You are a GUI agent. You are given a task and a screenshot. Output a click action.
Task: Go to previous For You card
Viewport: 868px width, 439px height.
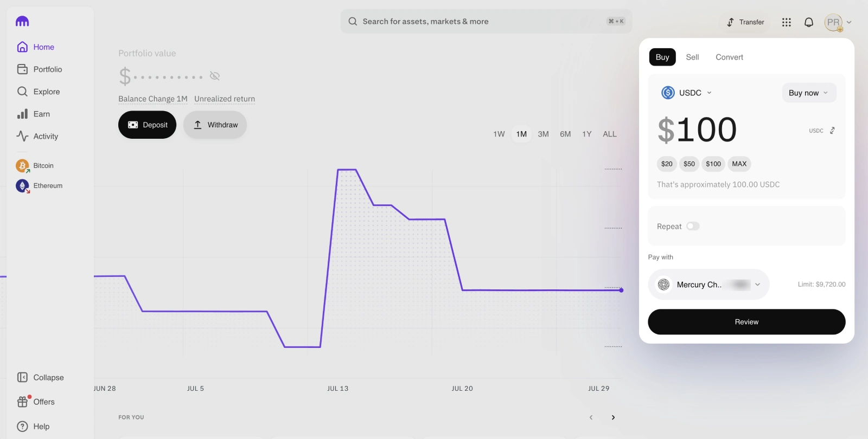(x=591, y=417)
